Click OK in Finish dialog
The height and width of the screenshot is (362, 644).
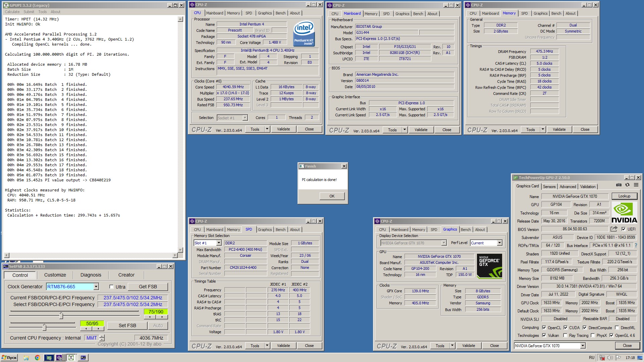[332, 196]
